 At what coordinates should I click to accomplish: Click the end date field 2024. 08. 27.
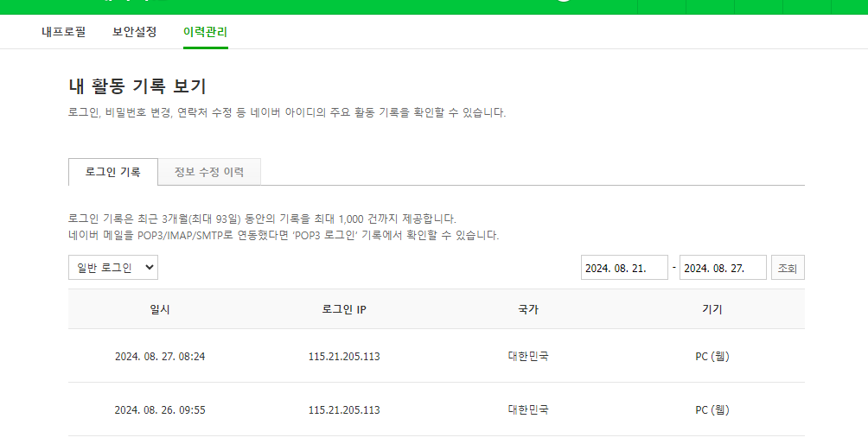pyautogui.click(x=723, y=268)
